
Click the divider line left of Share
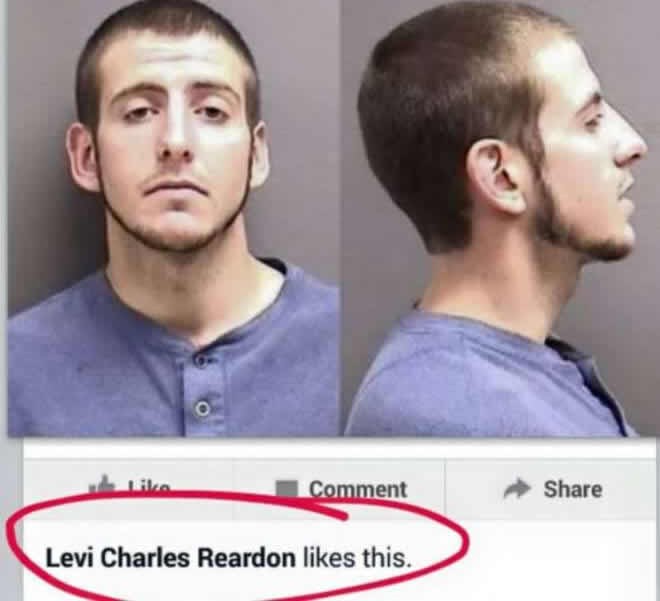444,488
